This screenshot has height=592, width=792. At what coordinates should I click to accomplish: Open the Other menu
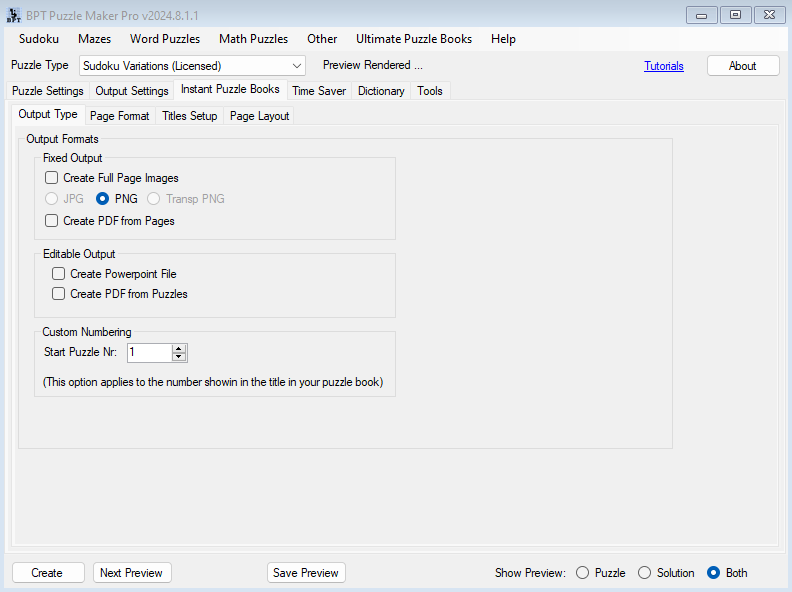pos(322,39)
